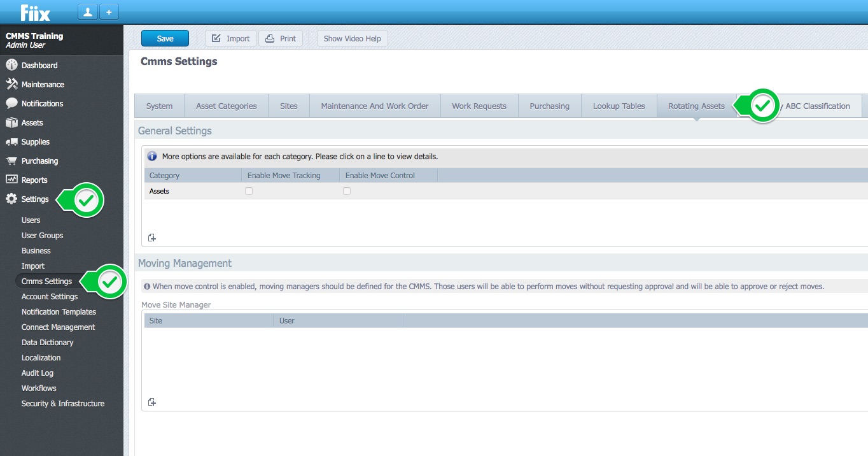This screenshot has width=868, height=456.
Task: Enable Move Tracking checkbox for Assets
Action: 249,191
